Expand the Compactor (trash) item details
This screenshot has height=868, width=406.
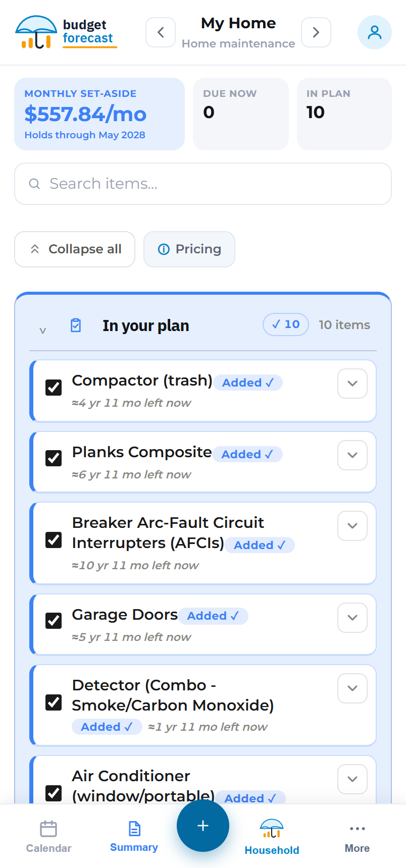352,384
